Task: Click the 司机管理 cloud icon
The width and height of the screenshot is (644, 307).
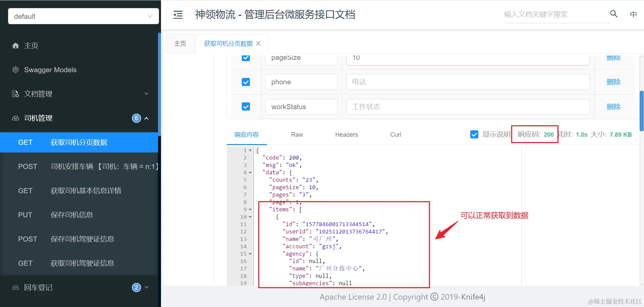Action: 15,118
